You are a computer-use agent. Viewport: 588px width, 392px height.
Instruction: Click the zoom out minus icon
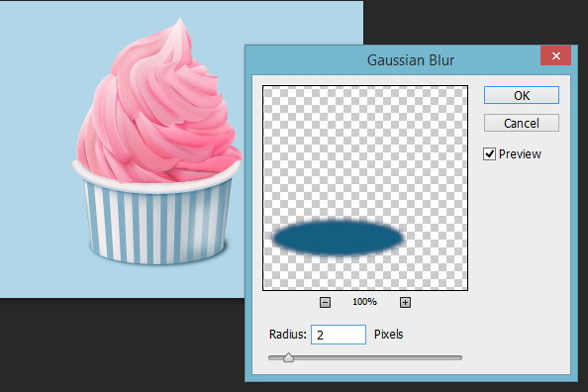click(x=325, y=302)
